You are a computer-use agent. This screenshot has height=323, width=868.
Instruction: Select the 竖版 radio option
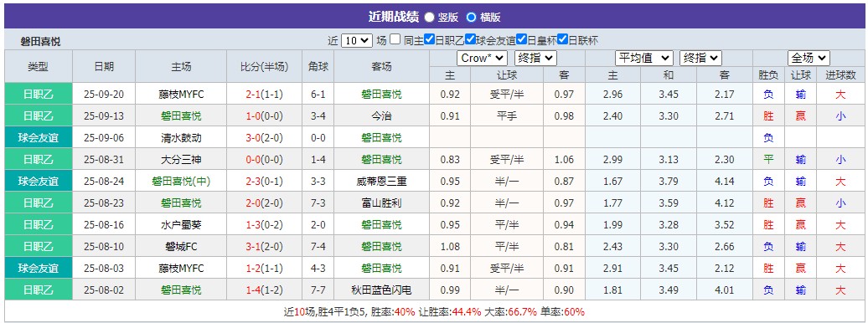tap(430, 17)
